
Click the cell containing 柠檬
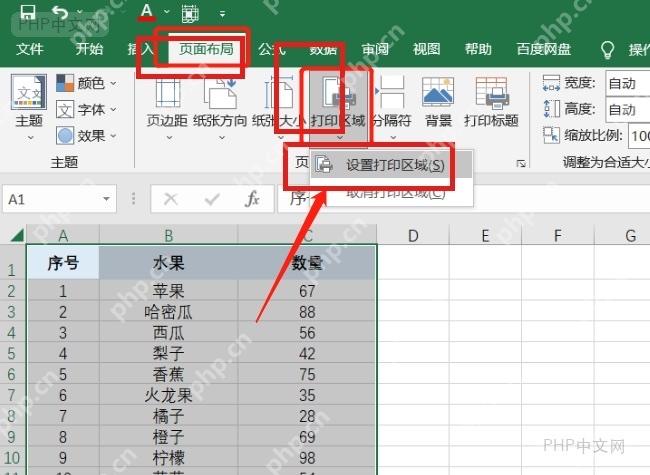(x=168, y=458)
